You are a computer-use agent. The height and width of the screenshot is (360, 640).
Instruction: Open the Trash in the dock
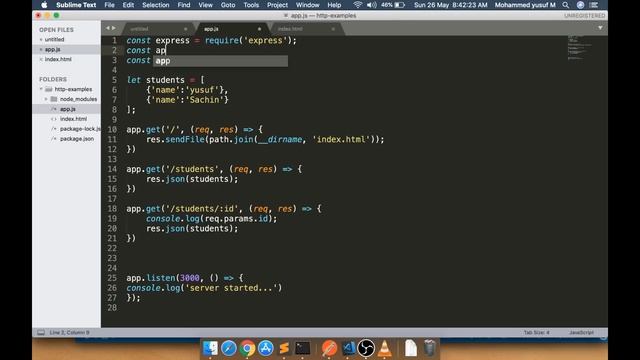click(x=429, y=348)
